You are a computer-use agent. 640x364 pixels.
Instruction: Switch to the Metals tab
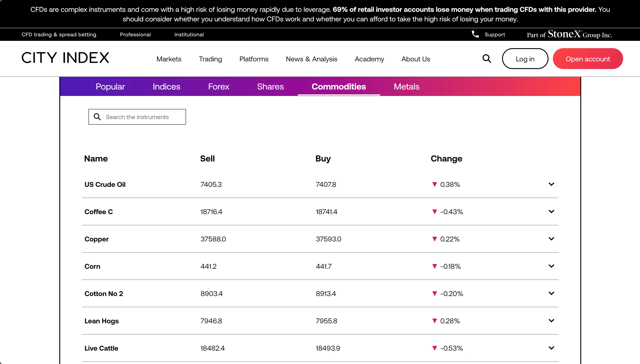pyautogui.click(x=407, y=87)
